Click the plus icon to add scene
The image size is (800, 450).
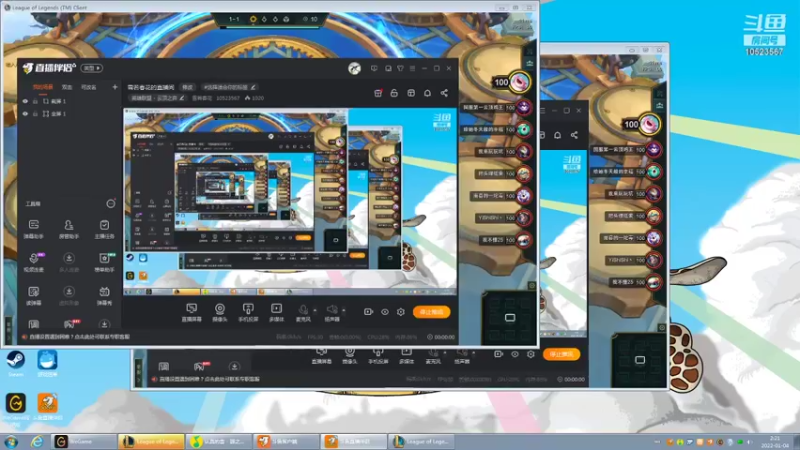pos(114,87)
